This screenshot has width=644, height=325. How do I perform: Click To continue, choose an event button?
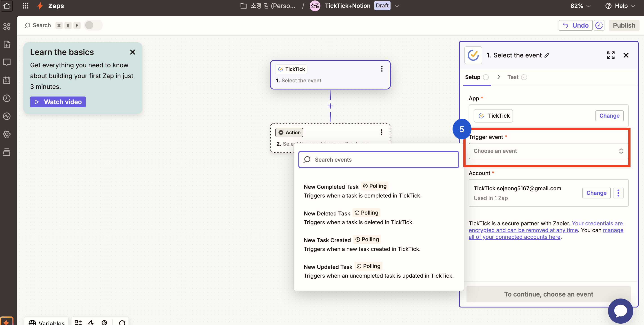(548, 294)
